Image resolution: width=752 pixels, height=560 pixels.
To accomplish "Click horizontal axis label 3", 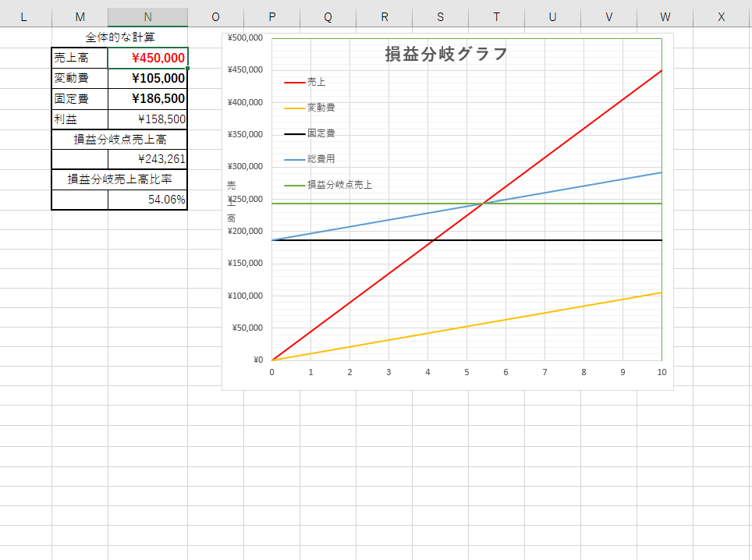I will 389,373.
